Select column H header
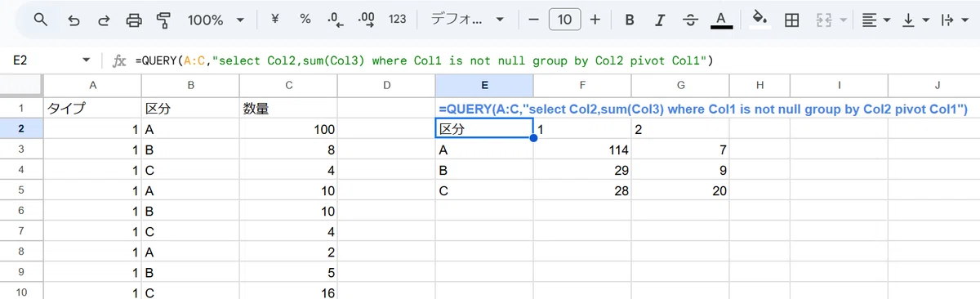Image resolution: width=980 pixels, height=299 pixels. [x=759, y=86]
